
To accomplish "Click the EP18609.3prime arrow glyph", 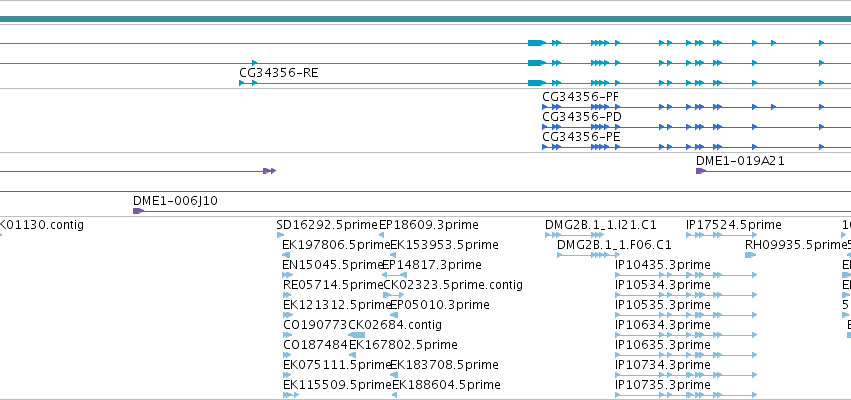I will tap(382, 235).
